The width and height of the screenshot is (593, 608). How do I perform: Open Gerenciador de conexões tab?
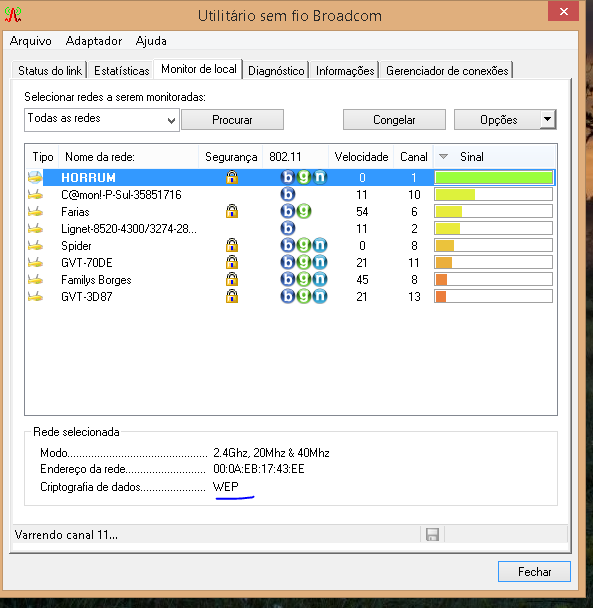447,71
